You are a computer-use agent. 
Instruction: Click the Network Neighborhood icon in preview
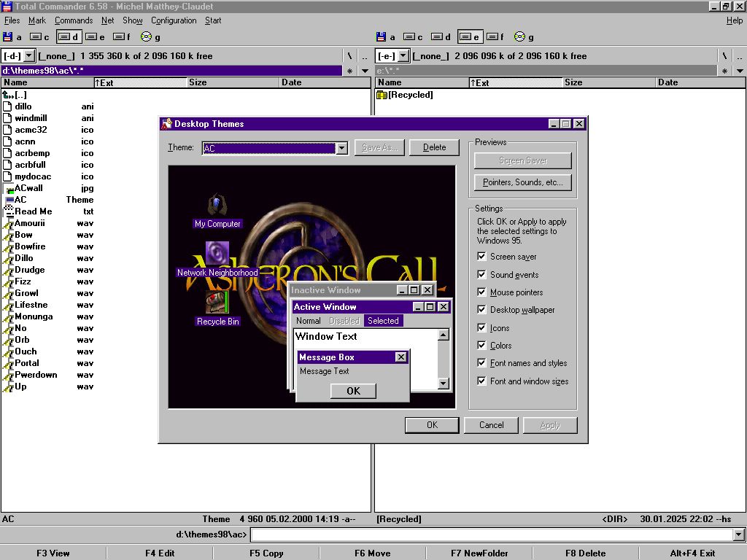point(217,254)
